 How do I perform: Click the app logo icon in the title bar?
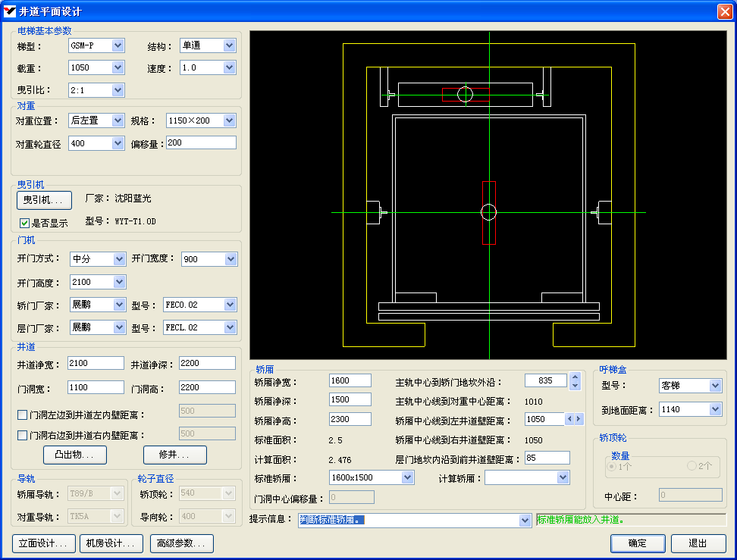coord(10,11)
